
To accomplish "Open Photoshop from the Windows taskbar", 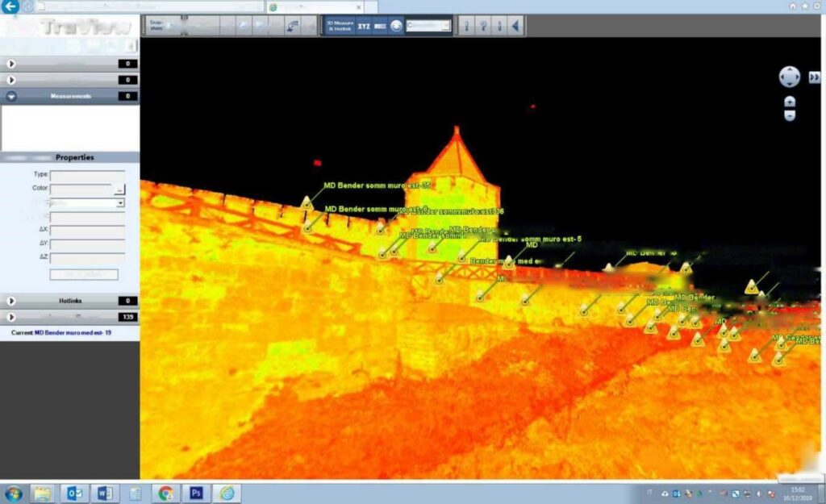I will pos(195,493).
